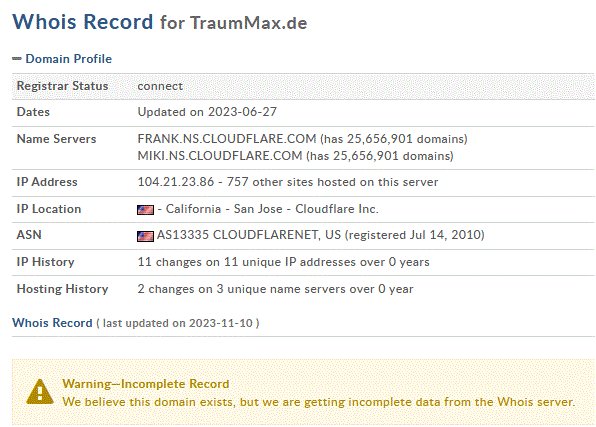Click AS13335 CLOUDFLARENET, US entry
This screenshot has width=596, height=427.
[249, 235]
